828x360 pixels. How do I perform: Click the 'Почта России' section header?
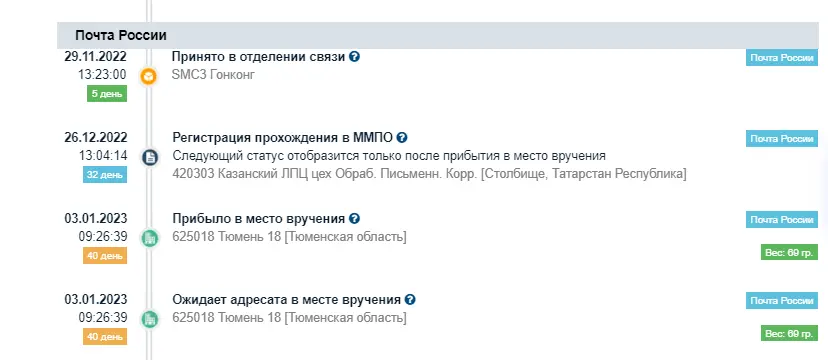pos(438,35)
